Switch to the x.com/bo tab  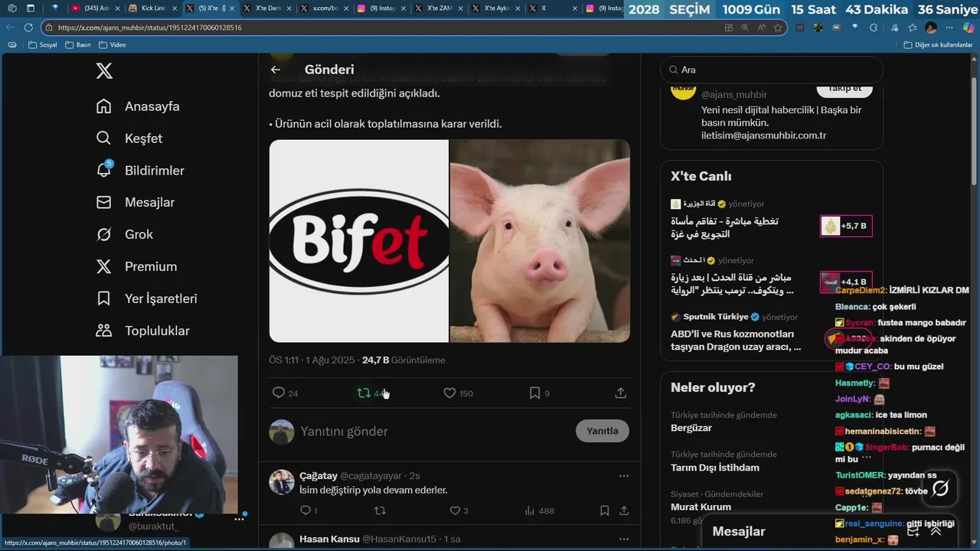click(324, 8)
